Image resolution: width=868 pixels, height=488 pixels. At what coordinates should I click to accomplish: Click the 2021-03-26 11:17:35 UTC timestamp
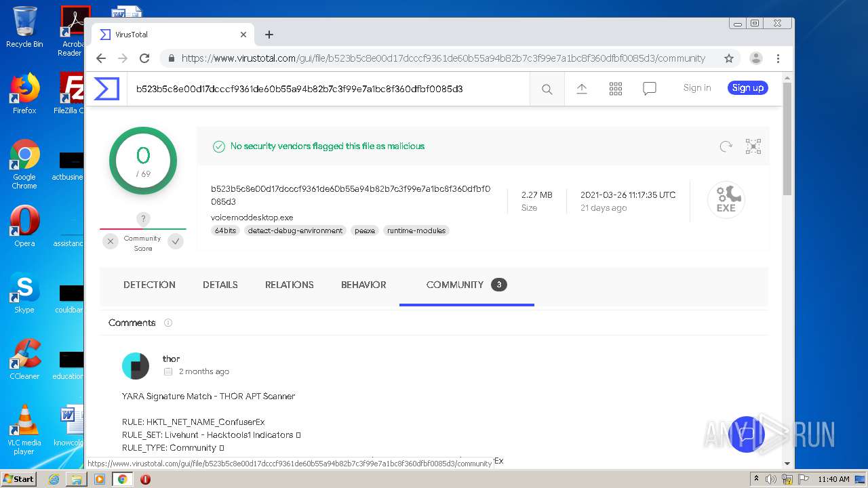pyautogui.click(x=628, y=195)
